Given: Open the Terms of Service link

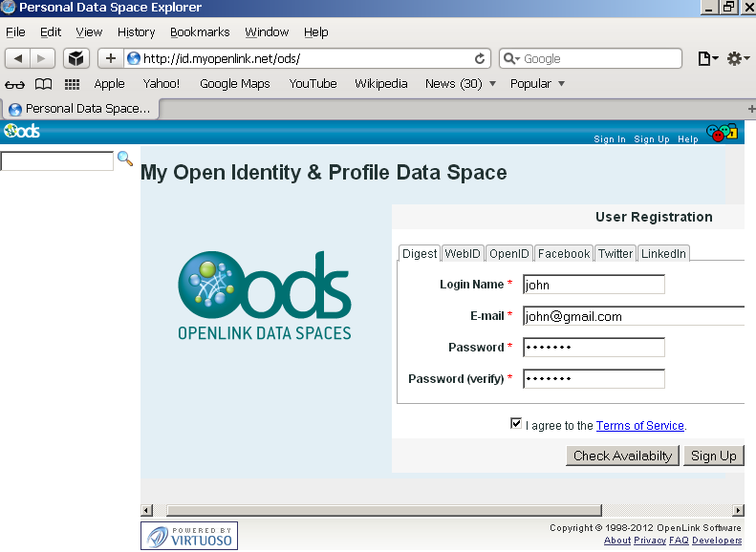Looking at the screenshot, I should pyautogui.click(x=639, y=426).
